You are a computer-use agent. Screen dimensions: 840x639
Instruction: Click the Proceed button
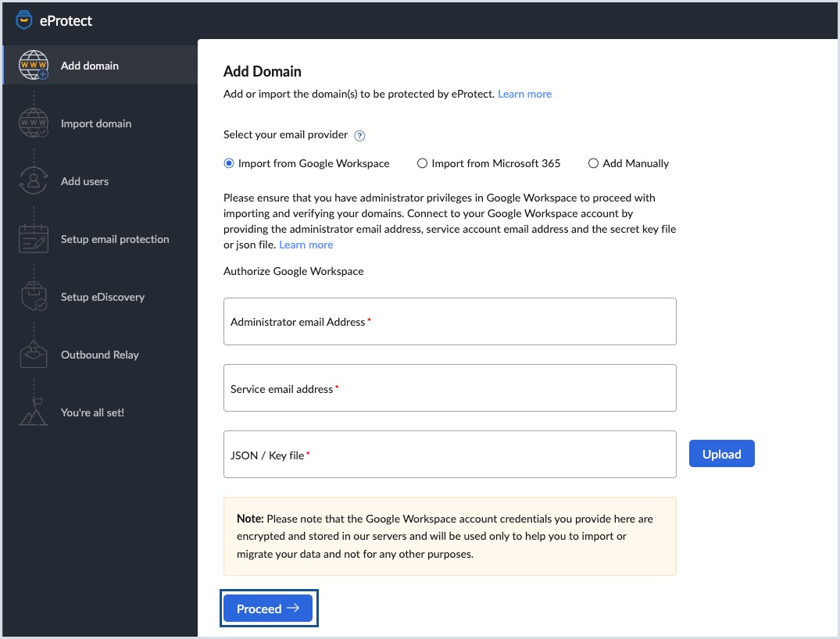click(268, 609)
